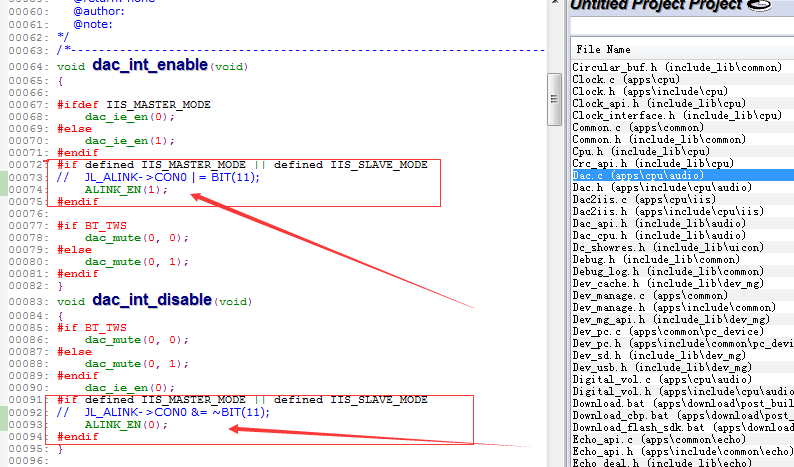Open Dev_manage.h in file list
This screenshot has width=794, height=467.
674,307
